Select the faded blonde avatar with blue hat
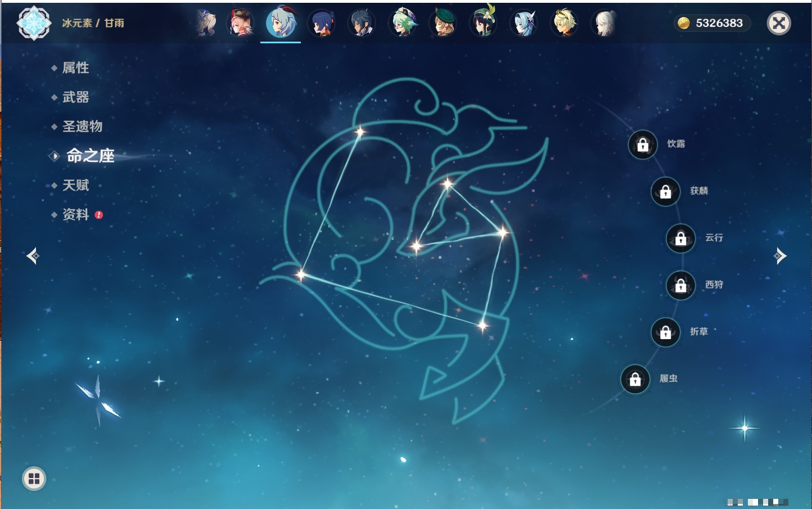The height and width of the screenshot is (509, 812). 206,23
